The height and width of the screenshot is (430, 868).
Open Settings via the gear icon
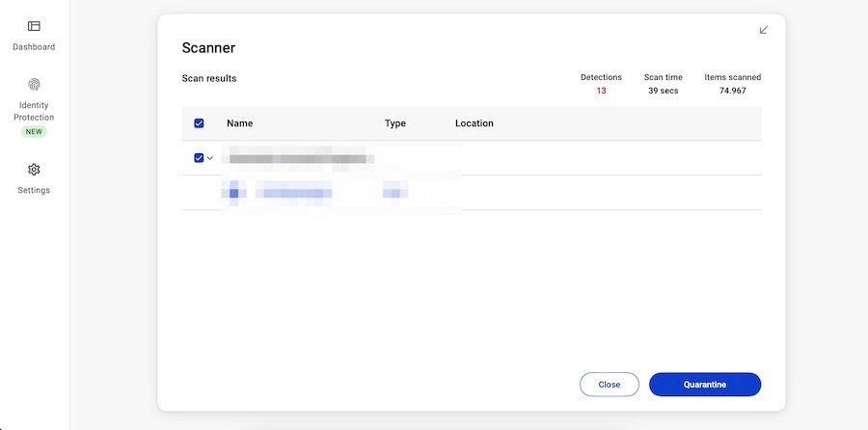coord(34,170)
